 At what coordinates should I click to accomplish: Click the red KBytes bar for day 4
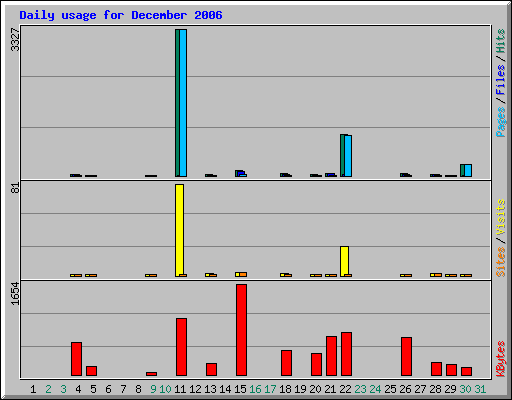coord(76,359)
